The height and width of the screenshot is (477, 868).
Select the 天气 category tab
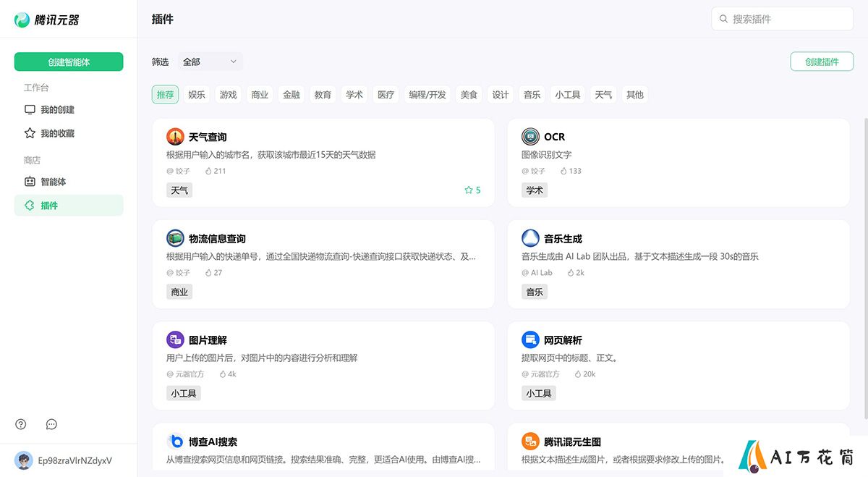pos(603,95)
